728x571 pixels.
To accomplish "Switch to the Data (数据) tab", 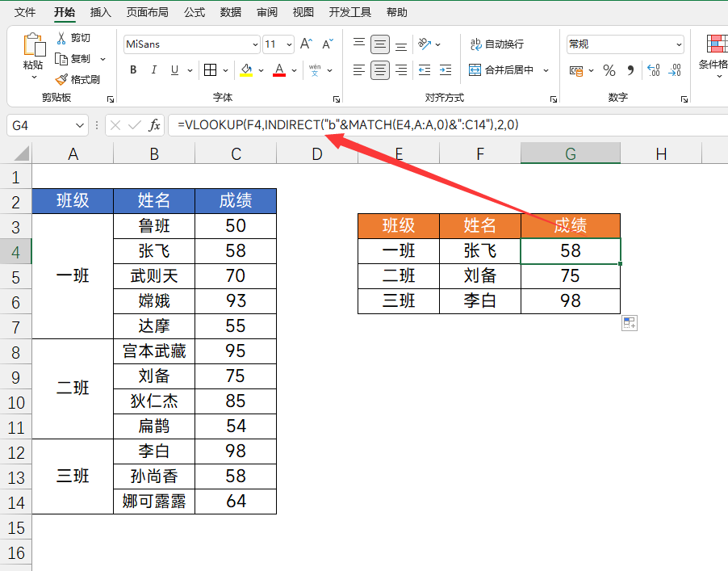I will click(x=230, y=12).
